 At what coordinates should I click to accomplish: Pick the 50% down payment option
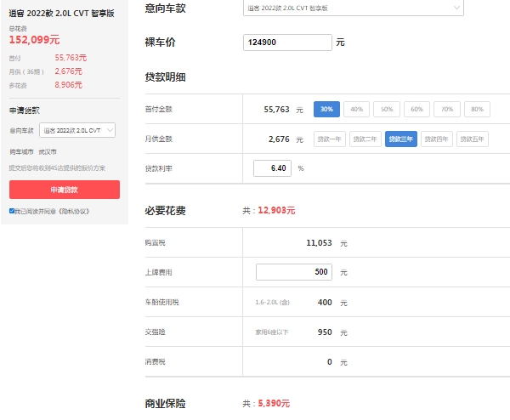pos(387,110)
